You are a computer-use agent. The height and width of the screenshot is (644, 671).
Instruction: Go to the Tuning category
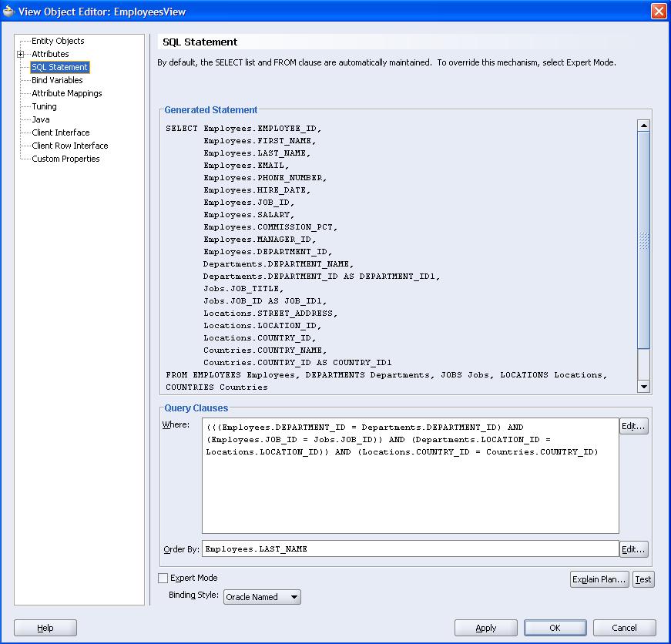(x=44, y=106)
